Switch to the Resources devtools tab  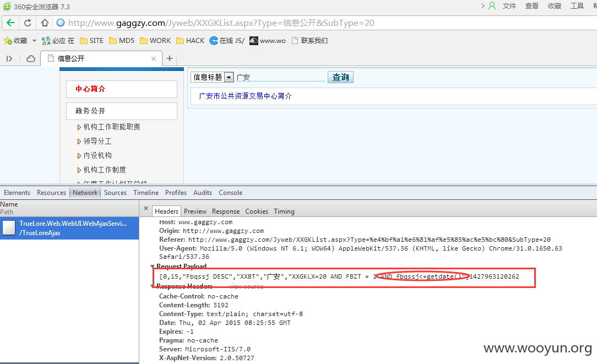pyautogui.click(x=51, y=193)
